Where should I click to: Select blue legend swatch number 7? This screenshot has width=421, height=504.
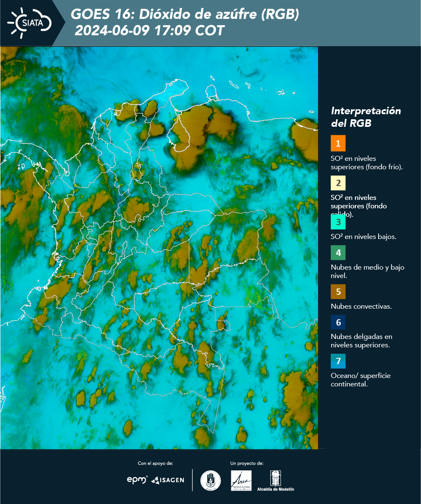(x=338, y=361)
